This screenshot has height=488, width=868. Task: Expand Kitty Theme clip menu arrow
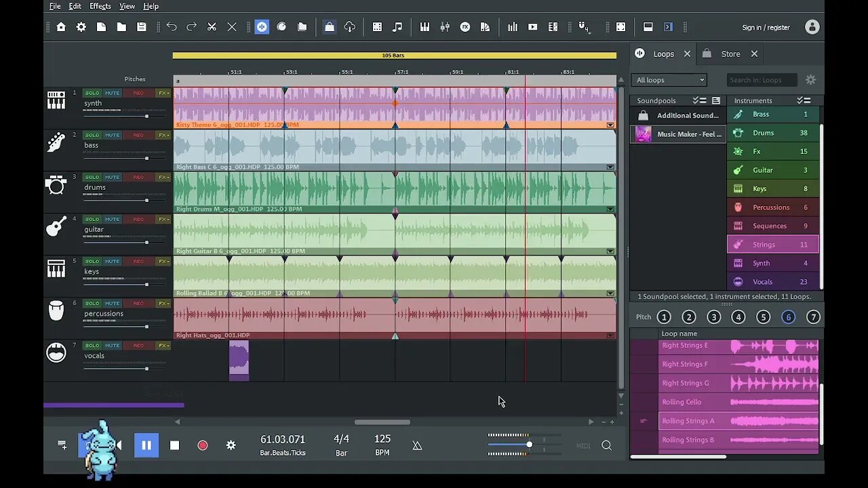[x=610, y=125]
